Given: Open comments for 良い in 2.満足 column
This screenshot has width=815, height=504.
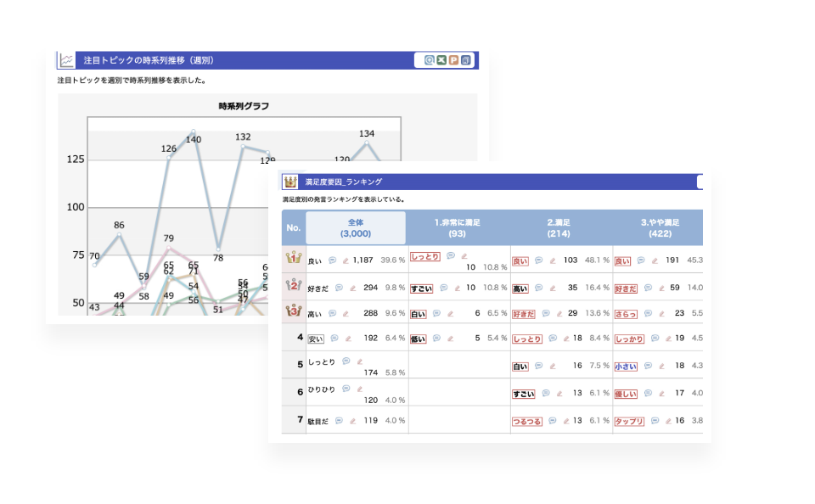Looking at the screenshot, I should (538, 260).
